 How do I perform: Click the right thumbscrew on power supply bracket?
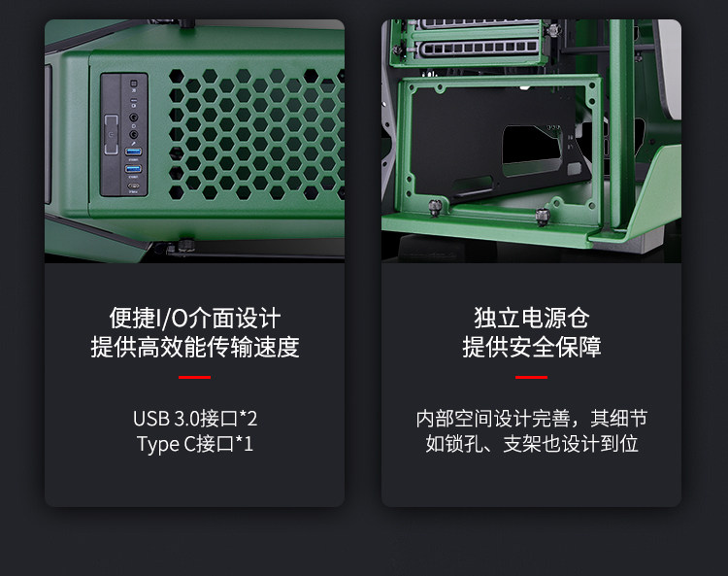click(543, 217)
